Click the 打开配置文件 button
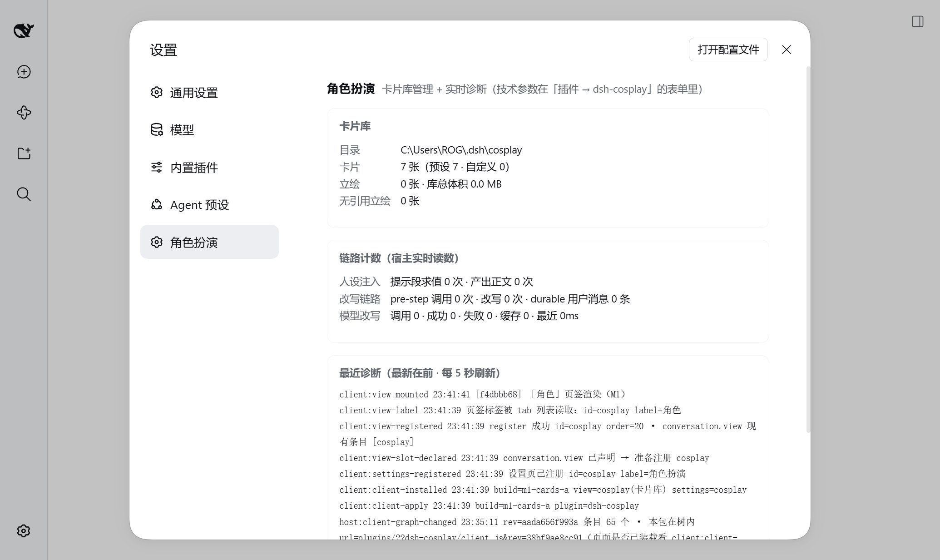The image size is (940, 560). (x=728, y=50)
